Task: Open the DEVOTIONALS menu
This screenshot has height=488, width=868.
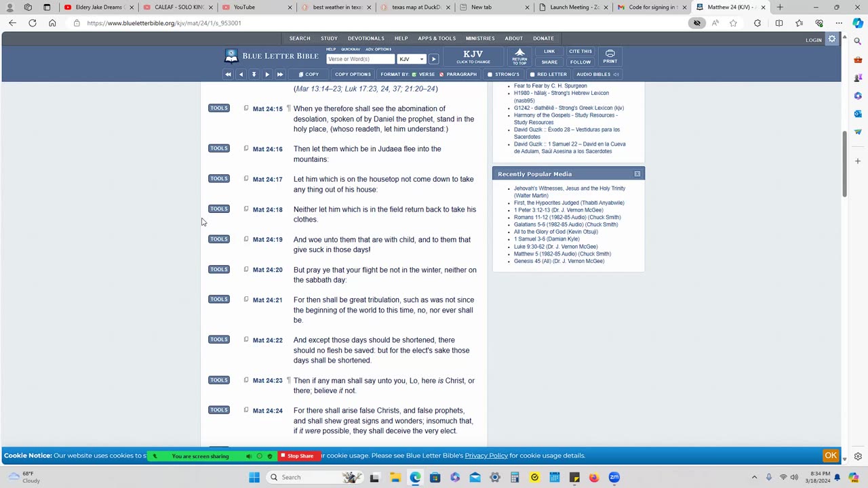Action: pos(366,39)
